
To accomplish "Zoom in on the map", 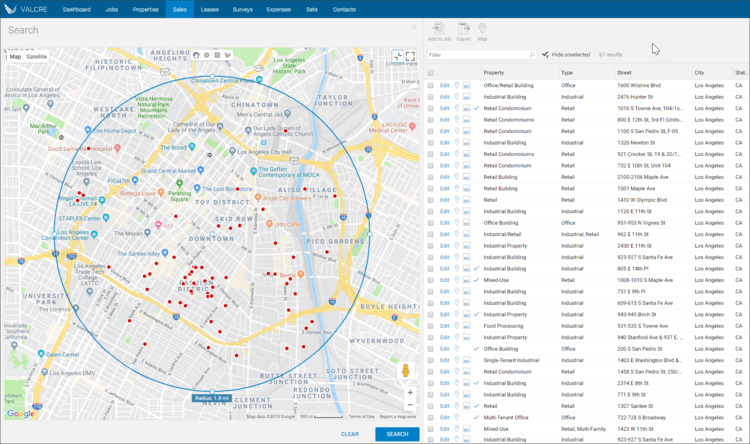I will (410, 393).
